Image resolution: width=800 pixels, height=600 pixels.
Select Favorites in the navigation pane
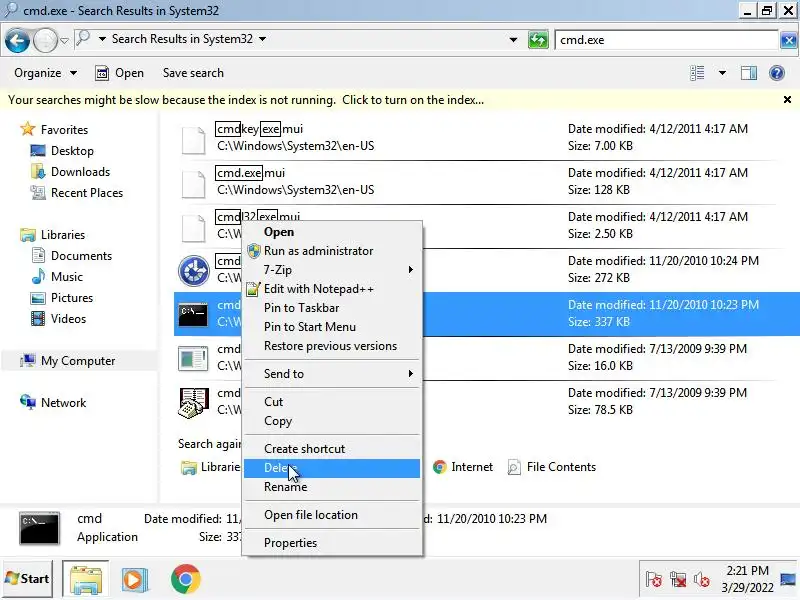[x=54, y=130]
